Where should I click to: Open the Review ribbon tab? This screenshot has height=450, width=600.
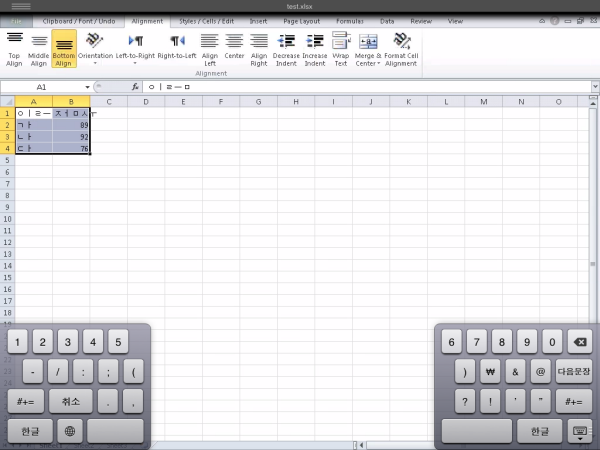coord(421,21)
